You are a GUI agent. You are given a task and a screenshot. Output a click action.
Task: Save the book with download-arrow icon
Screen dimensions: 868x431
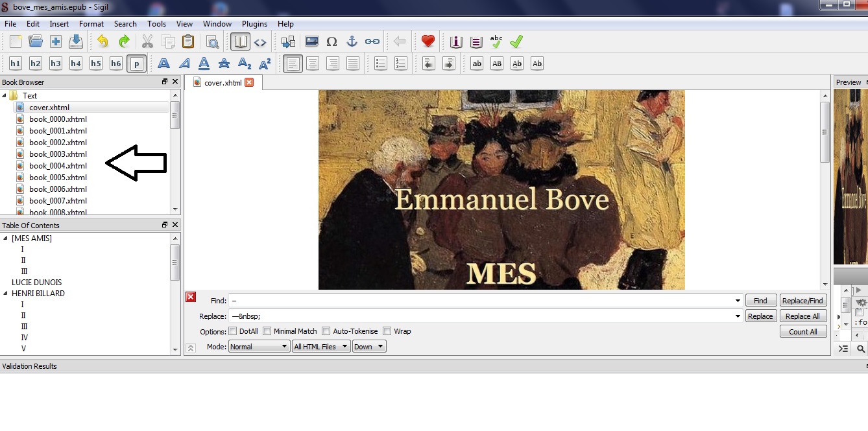coord(76,41)
